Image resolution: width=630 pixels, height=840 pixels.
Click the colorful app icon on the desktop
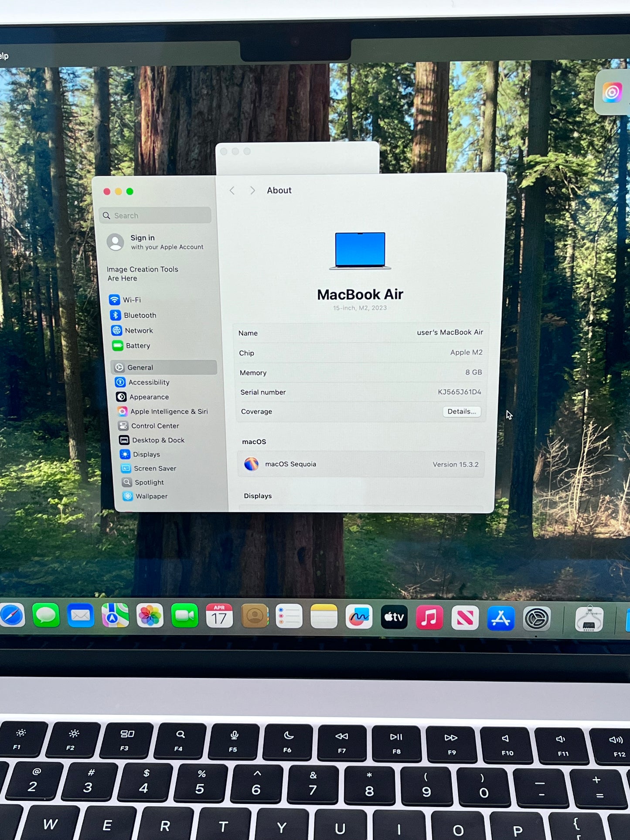point(612,92)
